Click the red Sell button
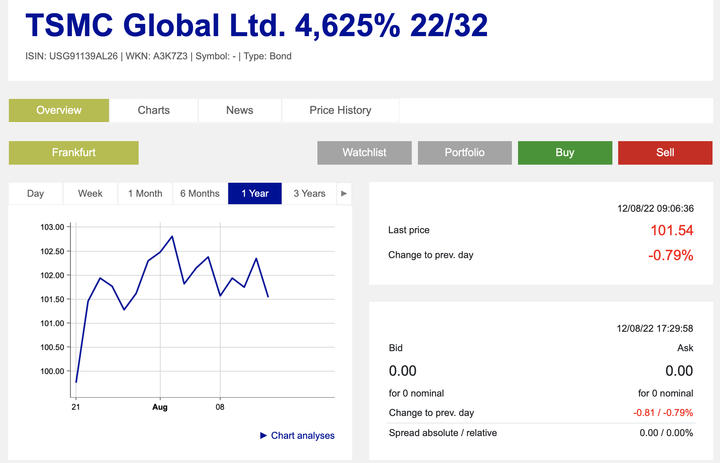The height and width of the screenshot is (463, 720). 665,152
